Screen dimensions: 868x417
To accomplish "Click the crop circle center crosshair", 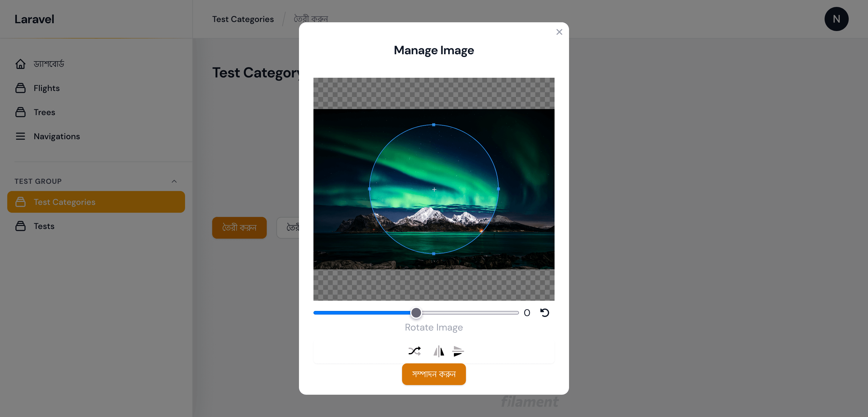I will click(434, 190).
